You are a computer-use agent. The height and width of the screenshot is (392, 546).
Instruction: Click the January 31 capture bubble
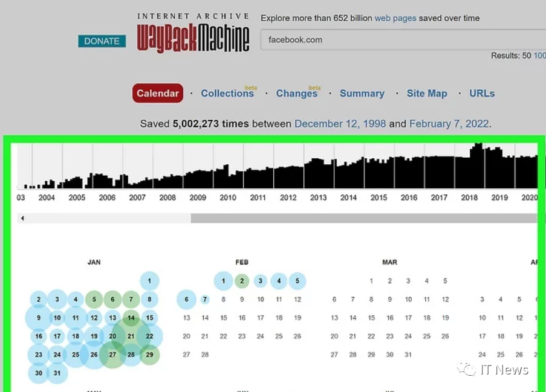(57, 373)
